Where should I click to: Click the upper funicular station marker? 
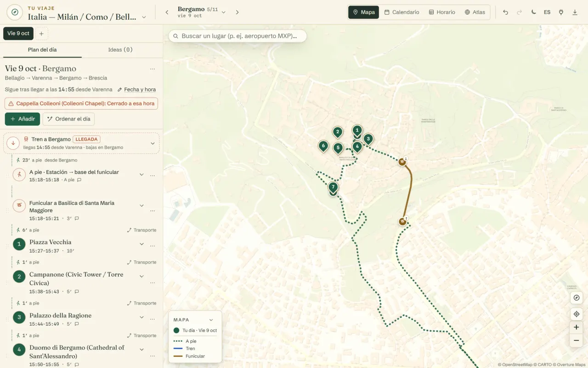pos(402,162)
